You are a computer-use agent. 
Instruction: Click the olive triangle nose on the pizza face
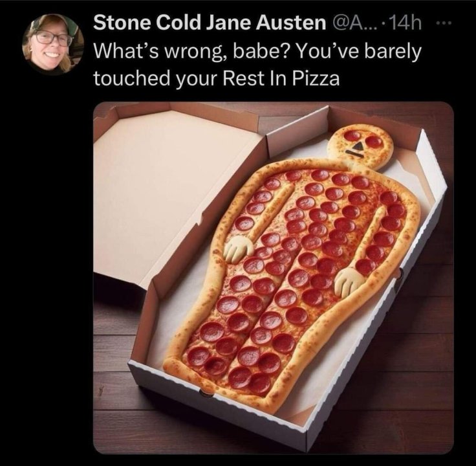(x=358, y=147)
